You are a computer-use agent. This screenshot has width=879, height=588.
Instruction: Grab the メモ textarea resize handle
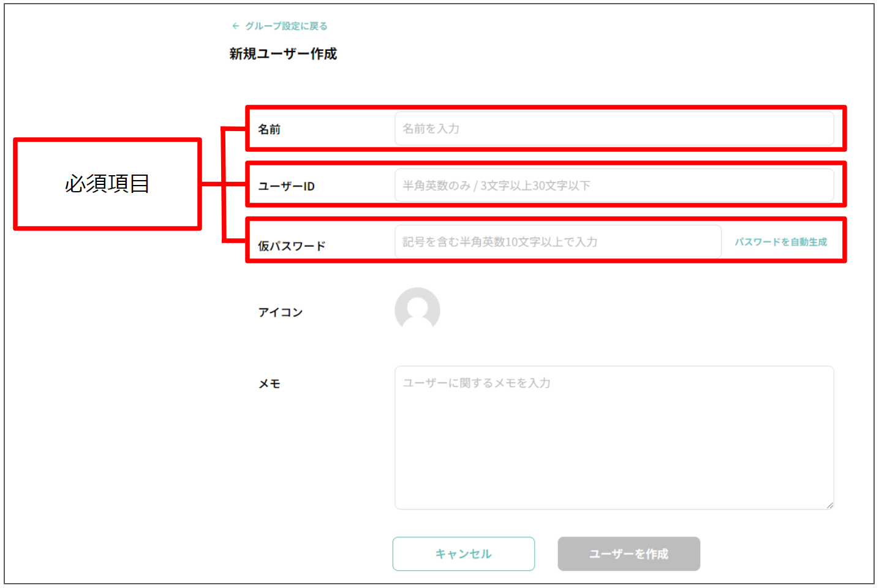point(829,505)
